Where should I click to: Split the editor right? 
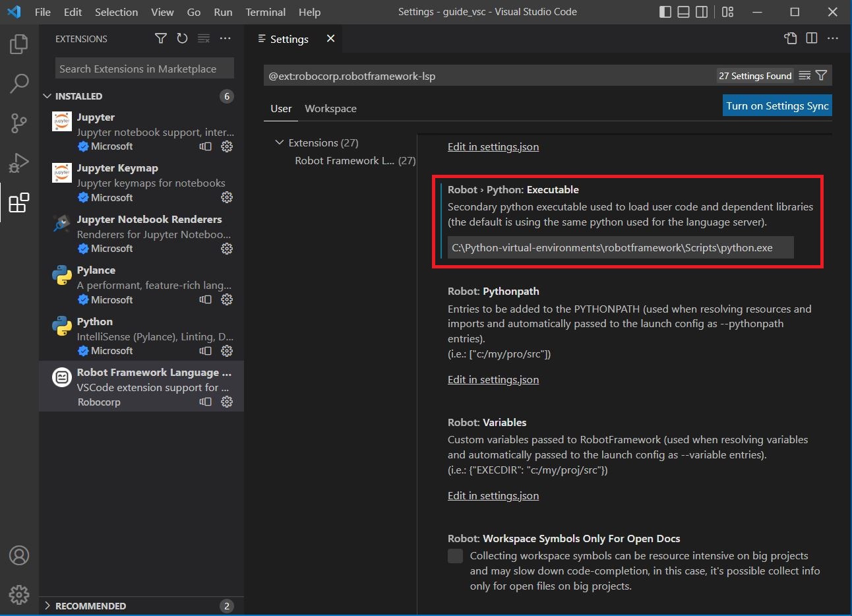tap(812, 38)
